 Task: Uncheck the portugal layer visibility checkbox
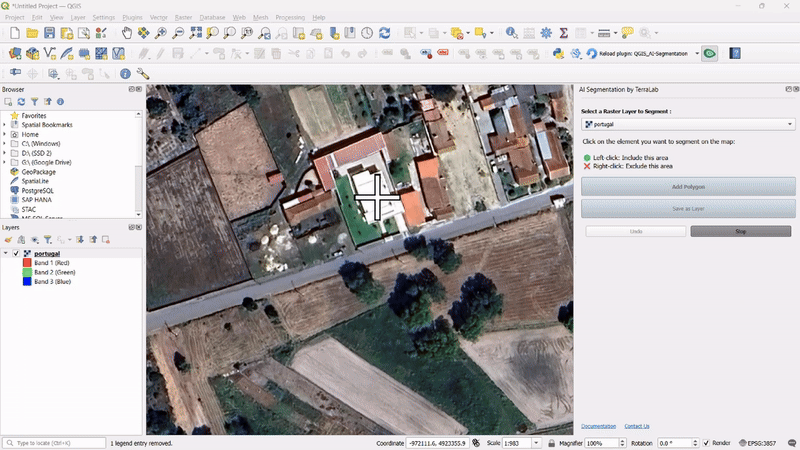[x=16, y=254]
